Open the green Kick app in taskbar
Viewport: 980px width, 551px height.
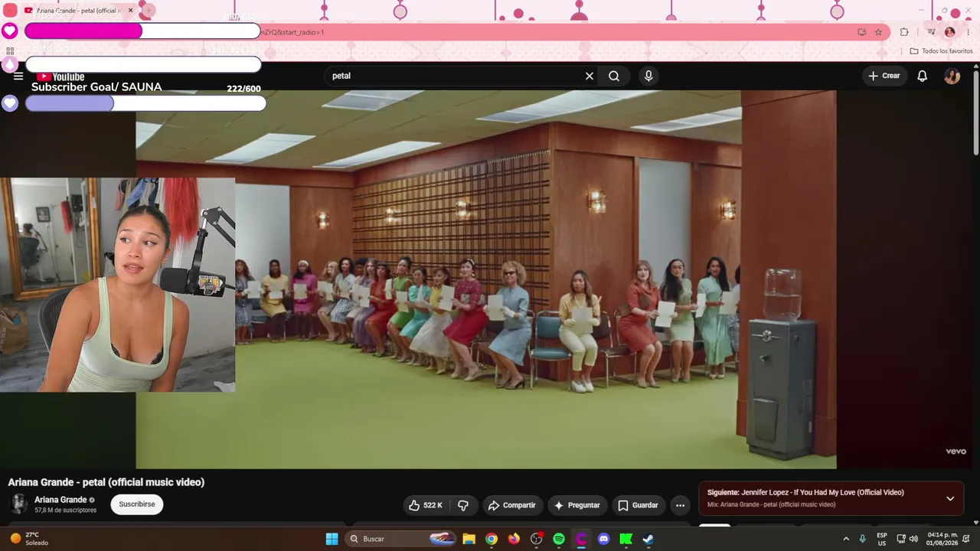coord(626,539)
